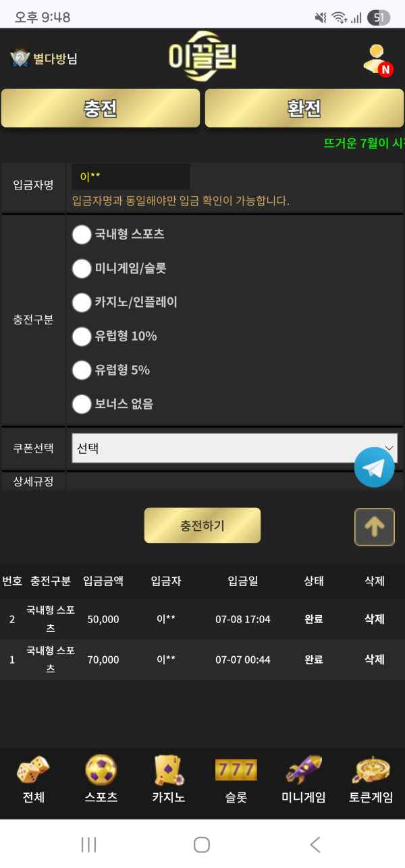Viewport: 405px width, 868px height.
Task: Open 토큰게임 roulette icon
Action: [x=371, y=770]
